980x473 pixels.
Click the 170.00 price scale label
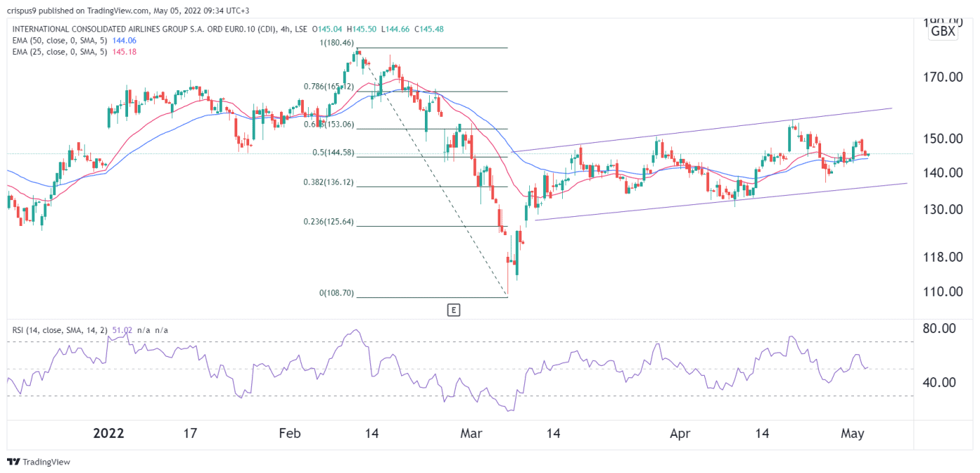point(944,77)
